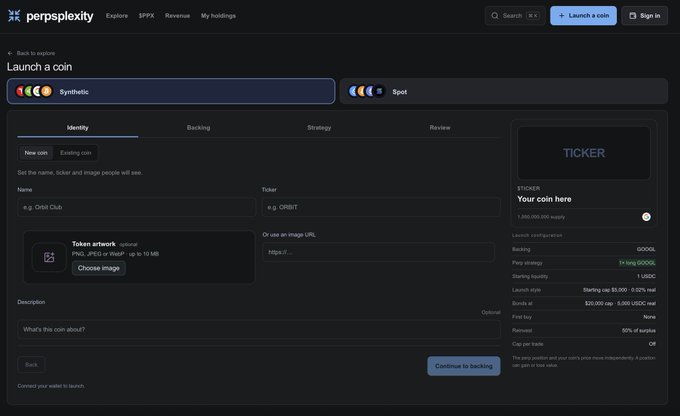Click the Reinvest value '50% of surplus'
The height and width of the screenshot is (416, 680).
click(639, 331)
